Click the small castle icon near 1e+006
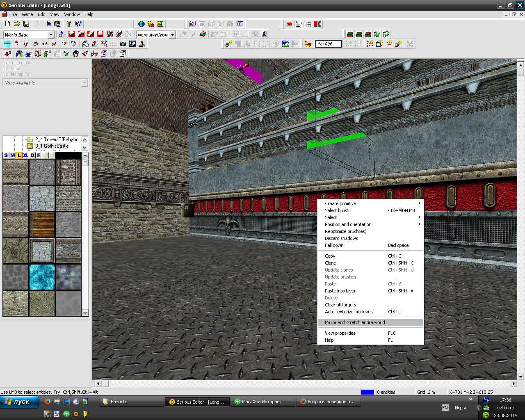Viewport: 525px width, 420px height. (308, 44)
